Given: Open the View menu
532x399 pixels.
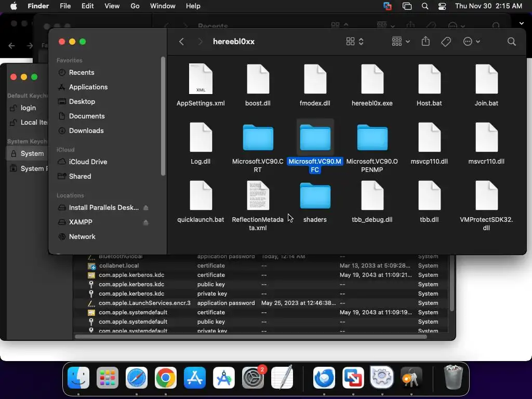Looking at the screenshot, I should tap(112, 6).
